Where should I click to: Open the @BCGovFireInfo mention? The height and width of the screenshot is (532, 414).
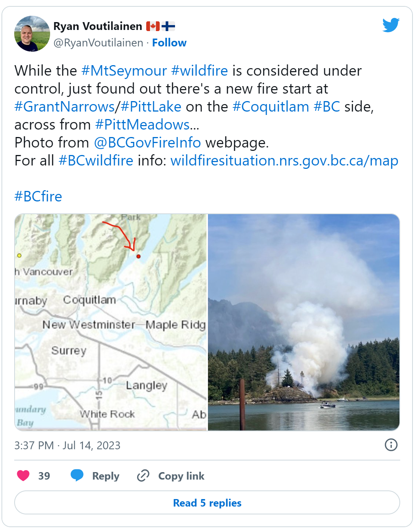tap(147, 143)
